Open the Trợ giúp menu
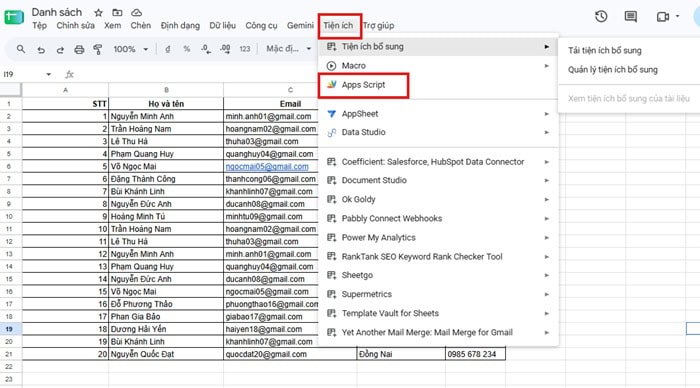The image size is (700, 388). (x=379, y=25)
